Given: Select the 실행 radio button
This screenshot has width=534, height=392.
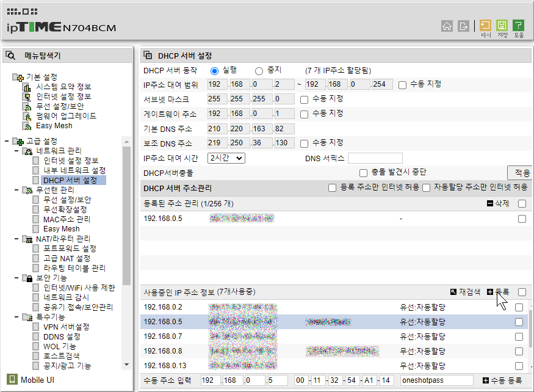Looking at the screenshot, I should 214,71.
